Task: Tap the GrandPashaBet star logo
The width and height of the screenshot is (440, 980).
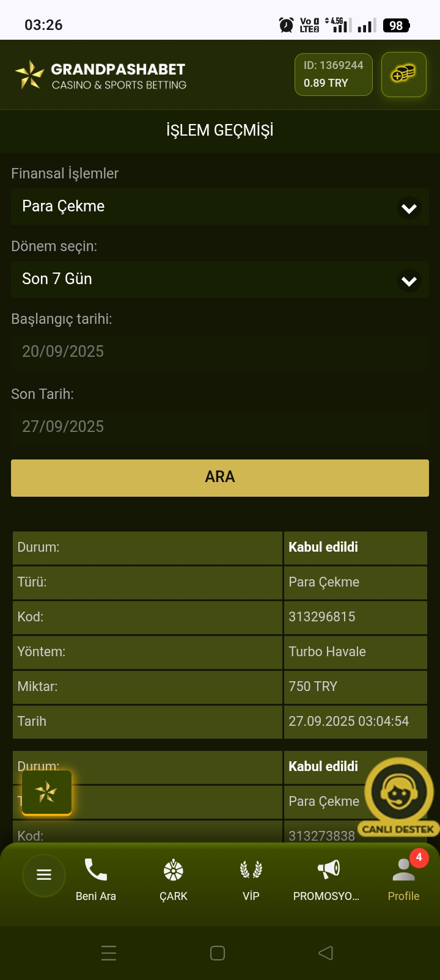Action: tap(29, 75)
